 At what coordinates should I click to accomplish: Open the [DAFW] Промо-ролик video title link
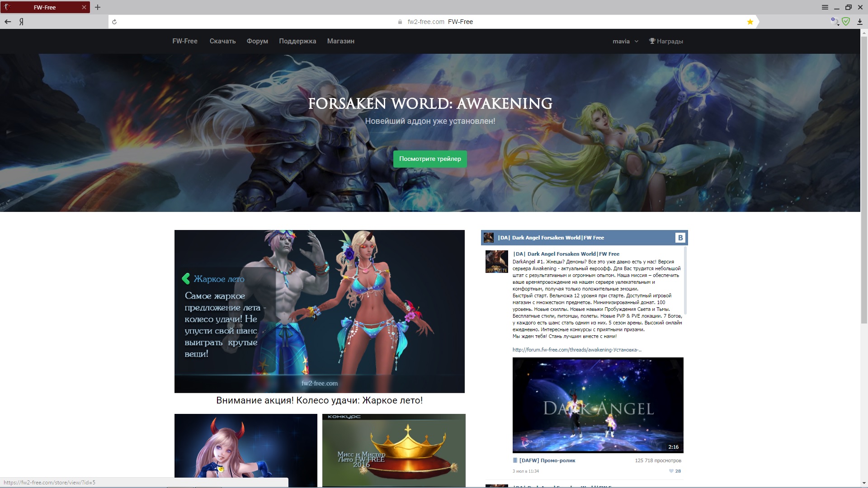(x=547, y=460)
